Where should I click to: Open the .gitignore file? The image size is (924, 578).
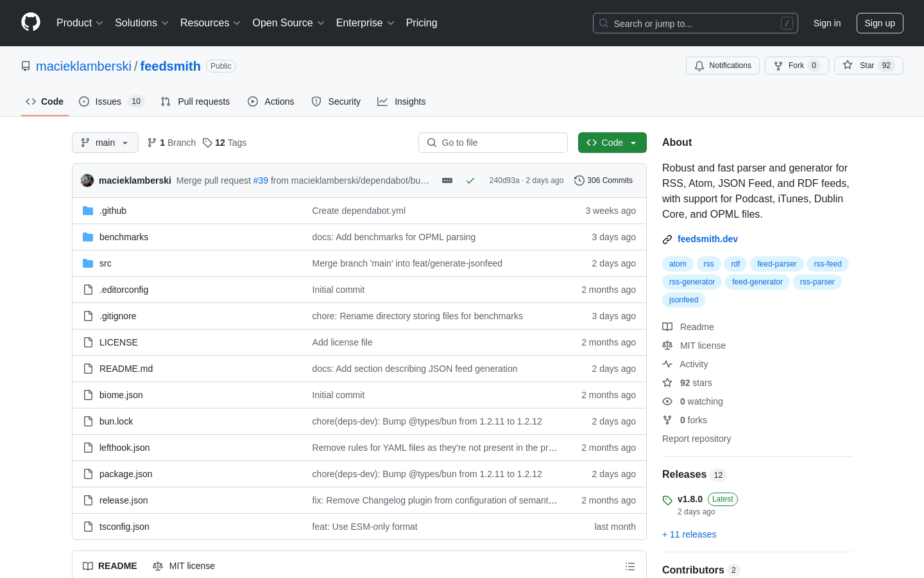pos(118,316)
